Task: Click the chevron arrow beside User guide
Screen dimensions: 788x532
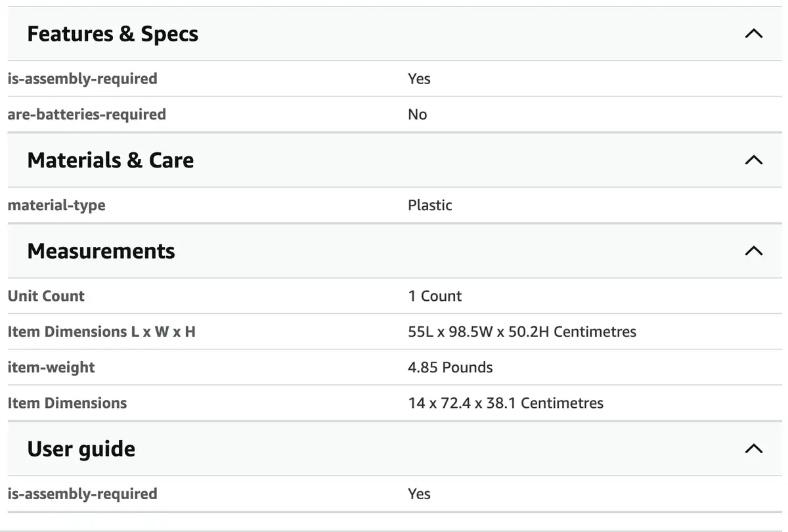Action: 754,449
